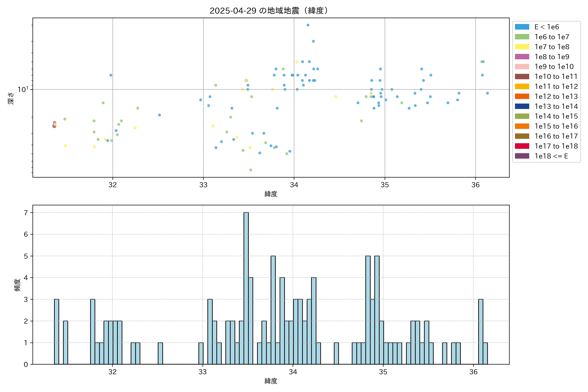Click the '1e15 to 1e16' legend label
The width and height of the screenshot is (588, 392).
(556, 126)
